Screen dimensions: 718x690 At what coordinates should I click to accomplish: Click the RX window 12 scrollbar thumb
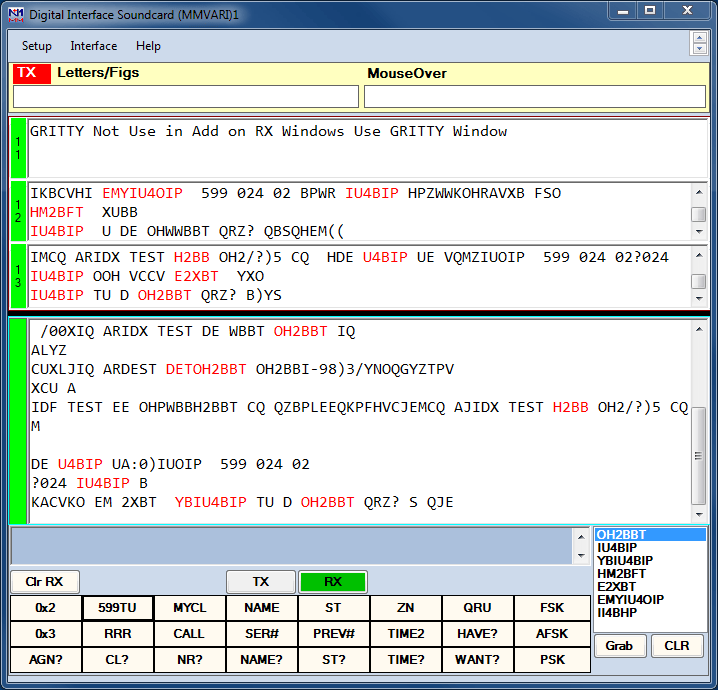(x=698, y=214)
